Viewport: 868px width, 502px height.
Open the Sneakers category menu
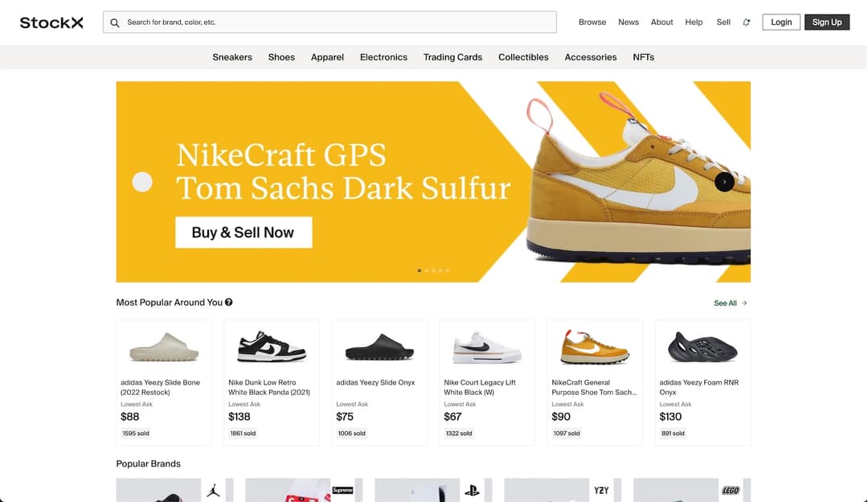pyautogui.click(x=232, y=57)
